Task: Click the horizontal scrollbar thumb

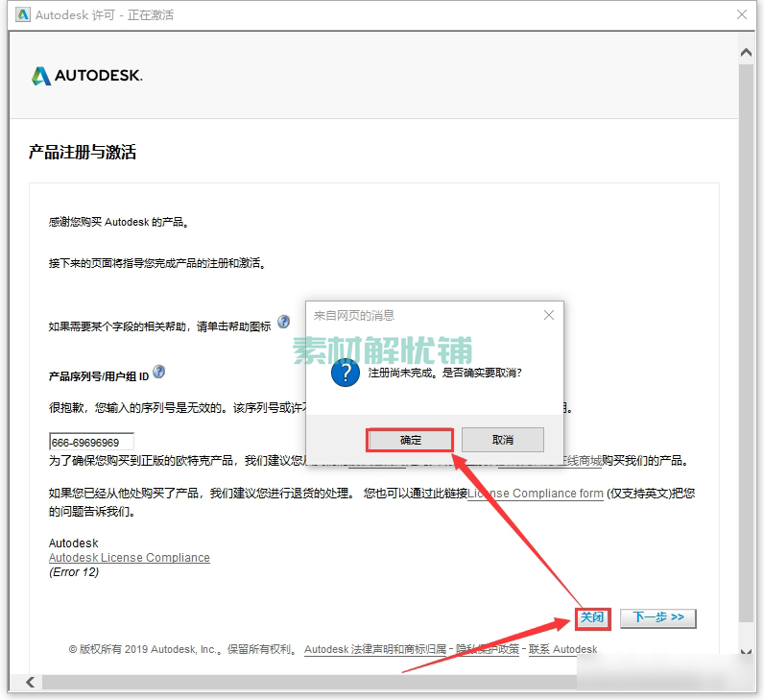Action: 309,682
